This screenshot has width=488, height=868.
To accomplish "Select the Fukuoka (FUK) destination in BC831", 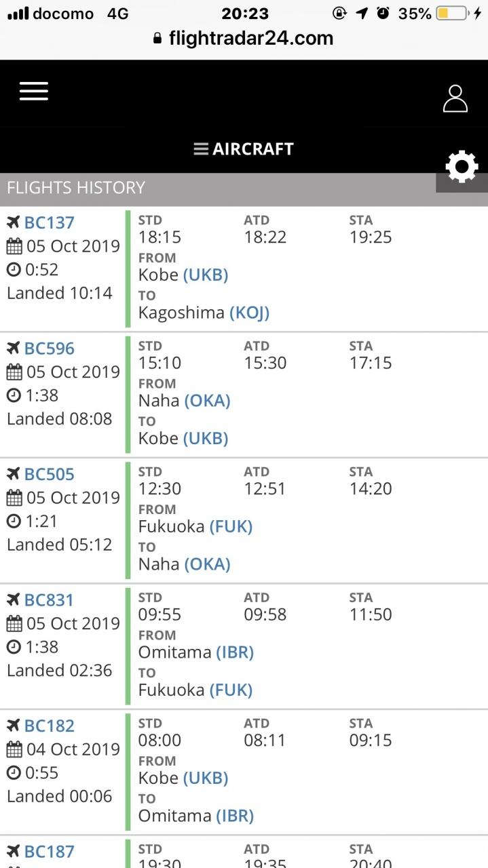I will [195, 690].
